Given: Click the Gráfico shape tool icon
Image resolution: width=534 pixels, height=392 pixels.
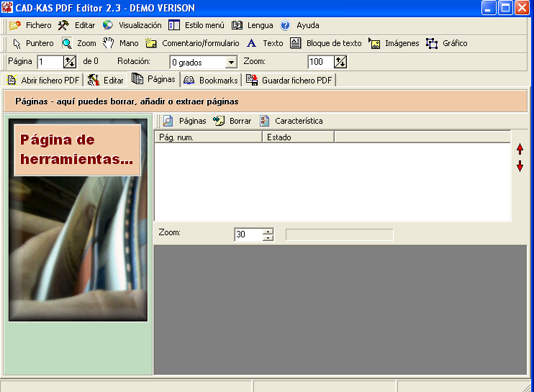Looking at the screenshot, I should pyautogui.click(x=432, y=43).
